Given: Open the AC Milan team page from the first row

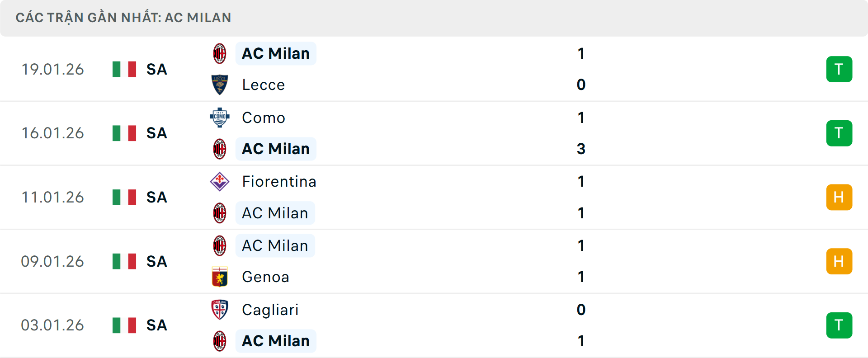Looking at the screenshot, I should (276, 53).
